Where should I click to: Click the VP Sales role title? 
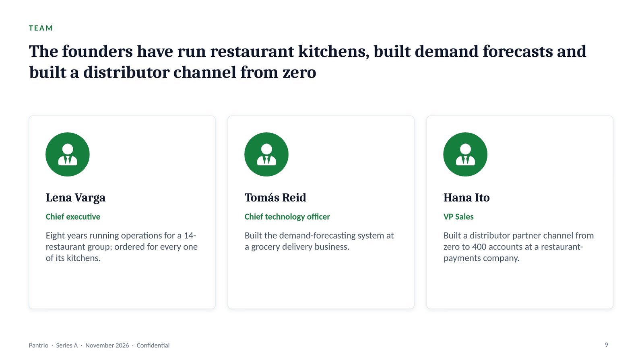coord(458,217)
